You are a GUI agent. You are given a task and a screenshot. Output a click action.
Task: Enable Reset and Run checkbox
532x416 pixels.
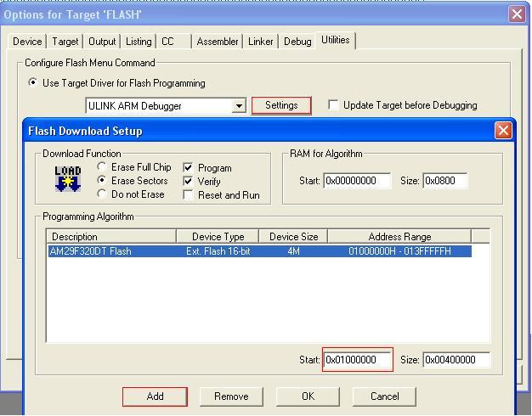pos(189,195)
